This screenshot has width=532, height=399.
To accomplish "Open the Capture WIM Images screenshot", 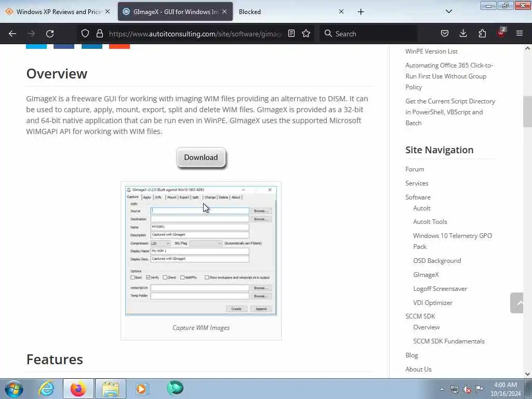I will [201, 251].
